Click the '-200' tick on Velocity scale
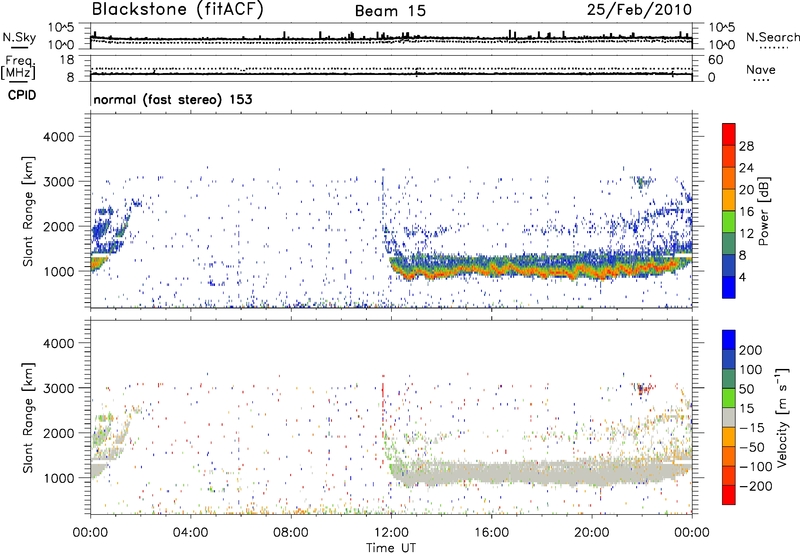This screenshot has width=800, height=554. pos(755,486)
